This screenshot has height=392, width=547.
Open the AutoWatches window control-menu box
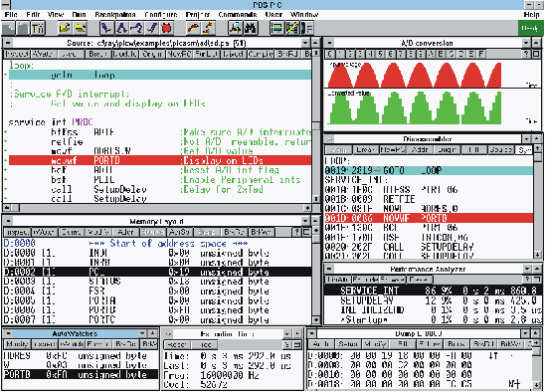pos(8,333)
